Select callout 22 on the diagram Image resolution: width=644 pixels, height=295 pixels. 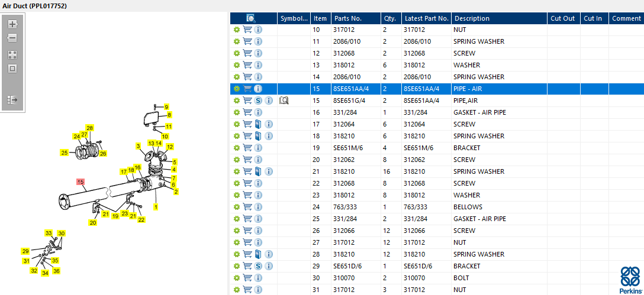pyautogui.click(x=141, y=219)
